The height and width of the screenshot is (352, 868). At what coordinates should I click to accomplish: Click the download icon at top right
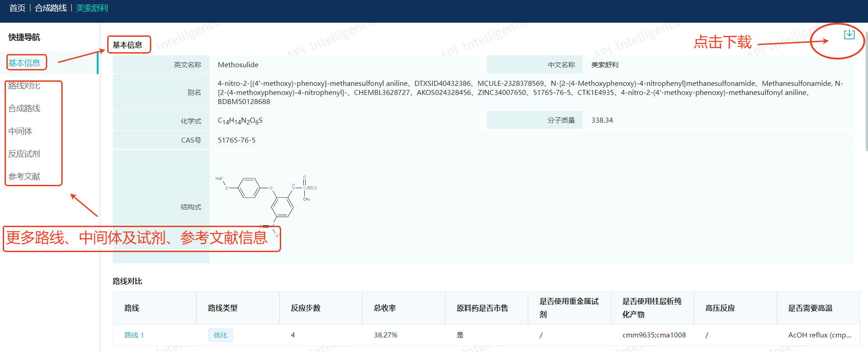click(x=848, y=35)
